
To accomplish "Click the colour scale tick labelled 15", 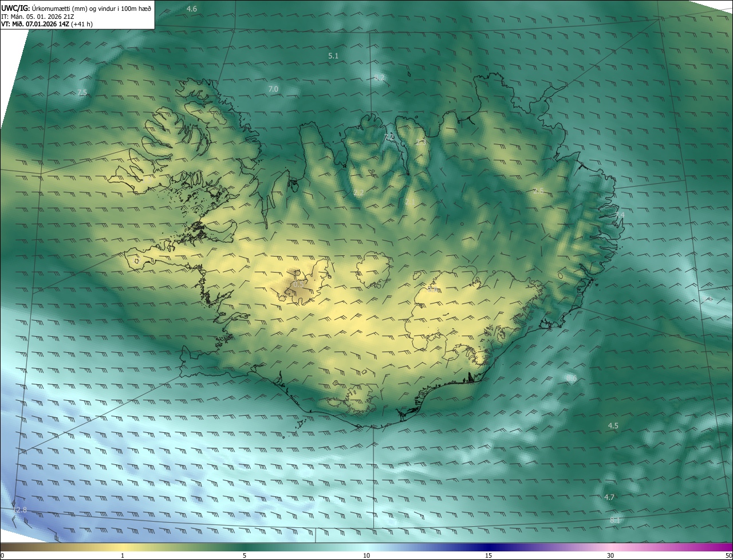I will pyautogui.click(x=488, y=555).
